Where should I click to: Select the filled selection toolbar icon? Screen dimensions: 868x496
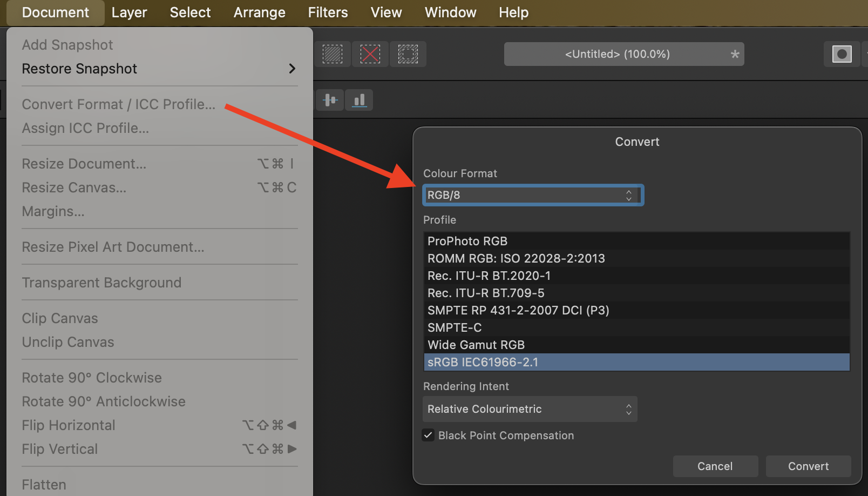[x=333, y=54]
